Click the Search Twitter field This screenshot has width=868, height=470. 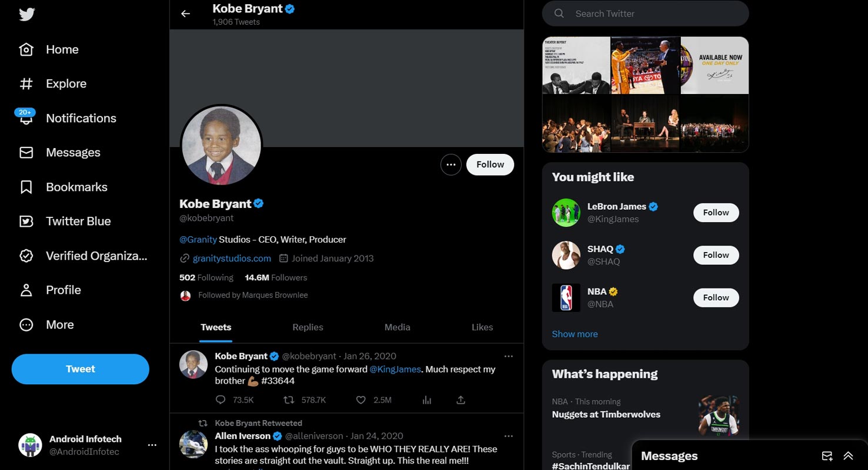pos(645,14)
